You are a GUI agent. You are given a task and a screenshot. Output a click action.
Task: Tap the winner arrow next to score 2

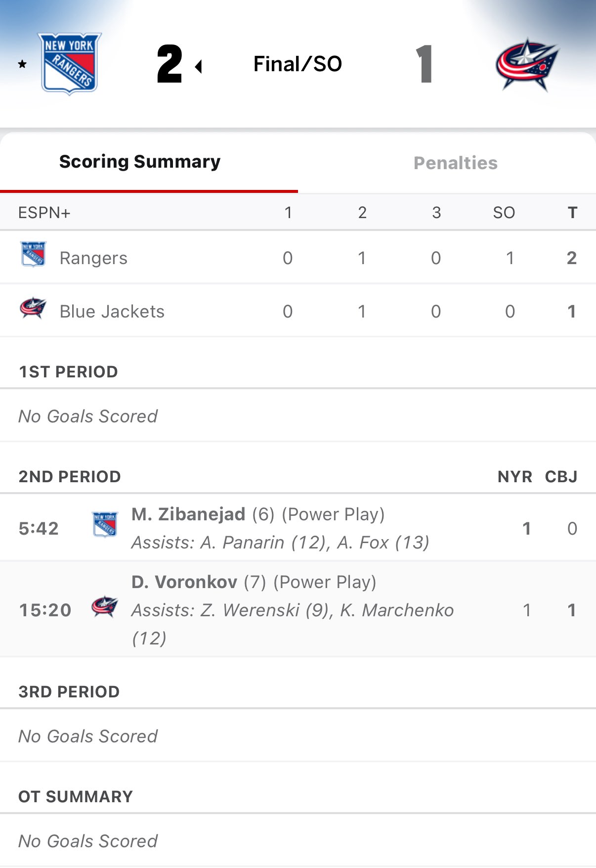[x=199, y=66]
